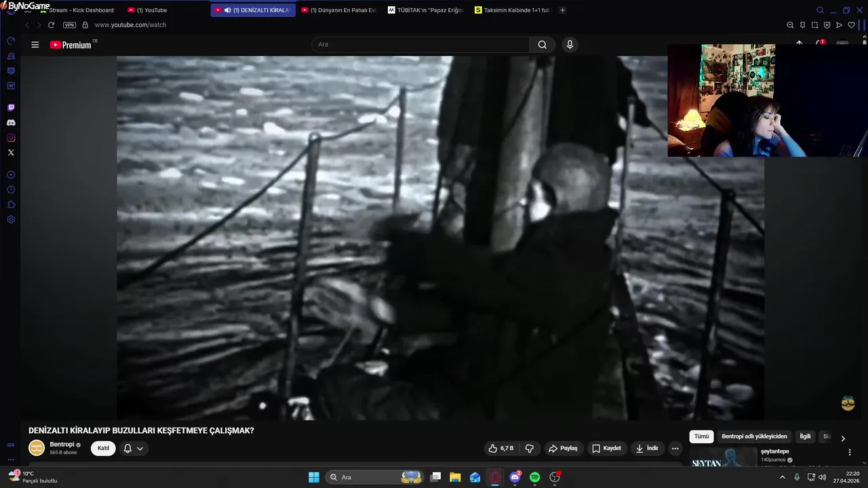Zoom out using browser toolbar magnifier
868x488 pixels.
point(790,25)
